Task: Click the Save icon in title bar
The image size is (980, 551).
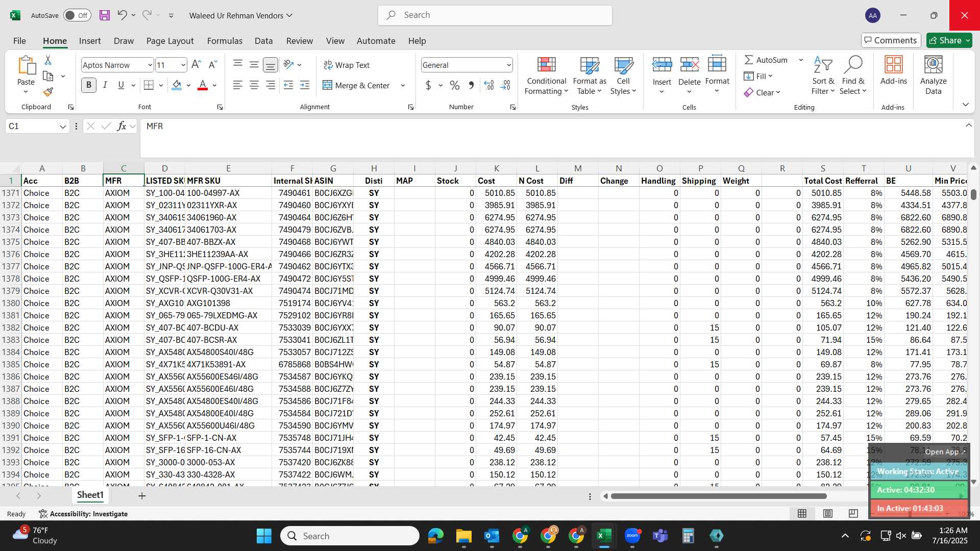Action: 105,15
